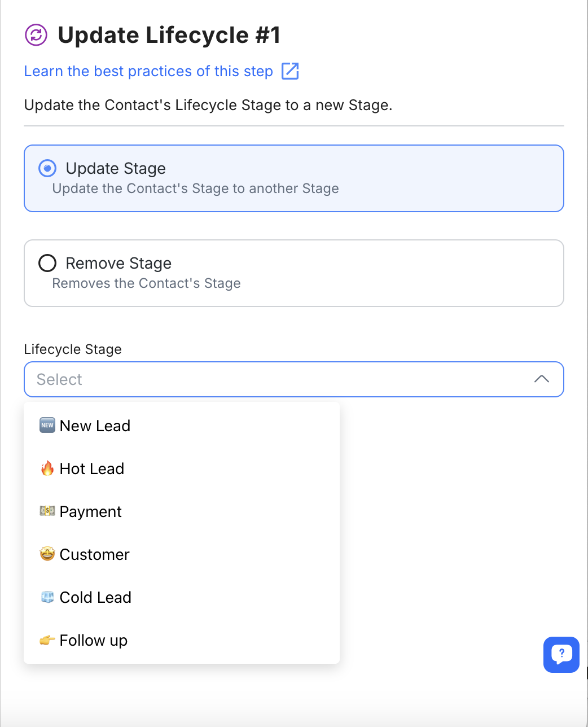Select the Payment stage option
The width and height of the screenshot is (588, 727).
point(91,511)
